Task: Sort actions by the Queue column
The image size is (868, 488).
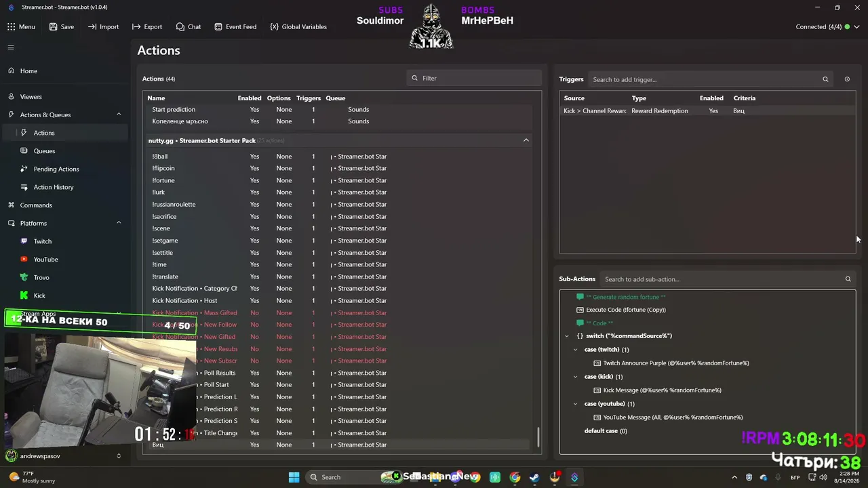Action: [336, 98]
